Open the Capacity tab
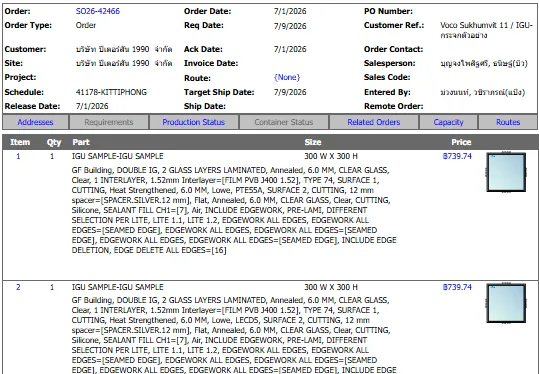539x374 pixels. (x=448, y=122)
